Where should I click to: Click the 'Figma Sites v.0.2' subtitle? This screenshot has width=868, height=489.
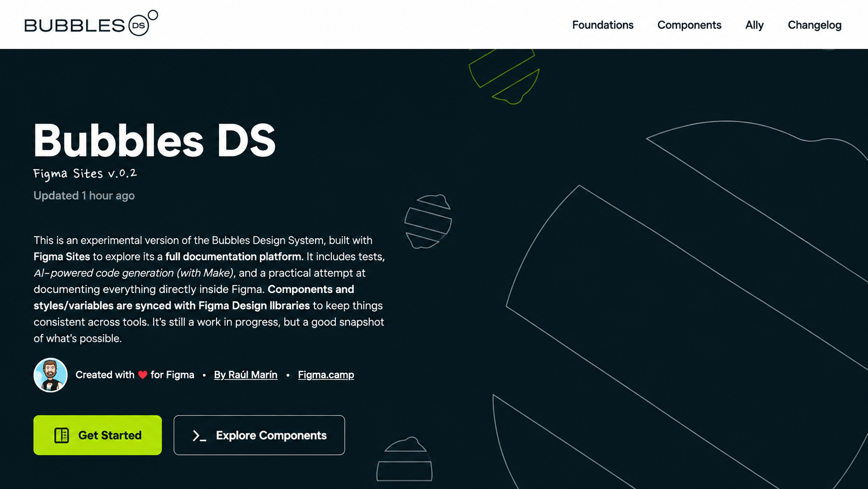(85, 174)
